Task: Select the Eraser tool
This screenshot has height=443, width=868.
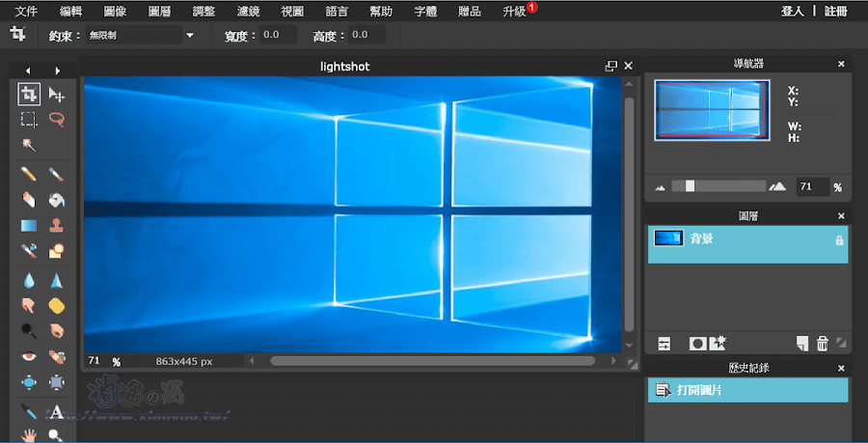Action: (29, 200)
